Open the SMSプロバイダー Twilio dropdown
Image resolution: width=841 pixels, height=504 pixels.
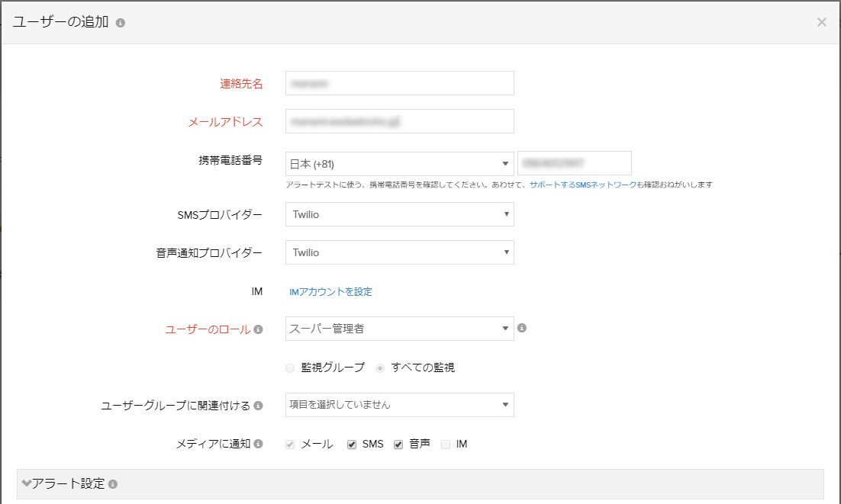coord(399,214)
